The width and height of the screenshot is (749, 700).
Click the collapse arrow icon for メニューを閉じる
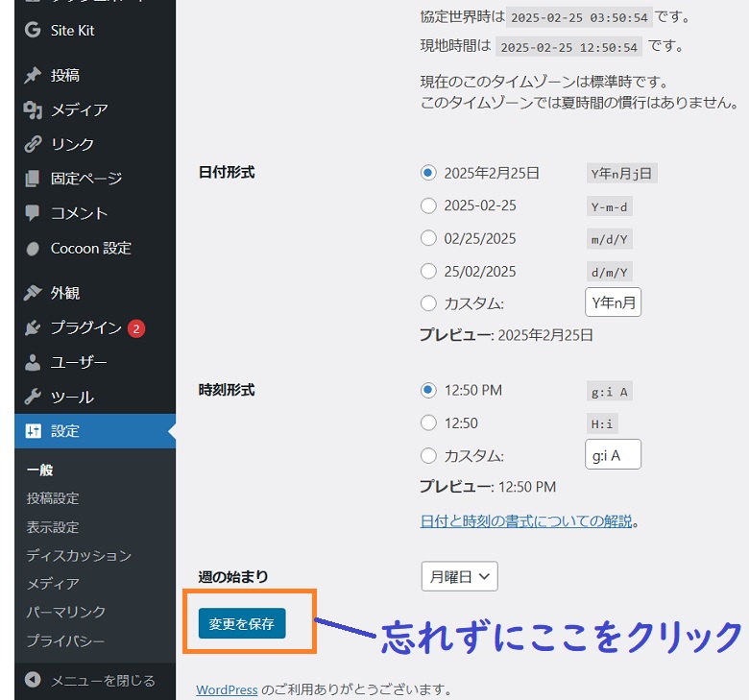[33, 680]
